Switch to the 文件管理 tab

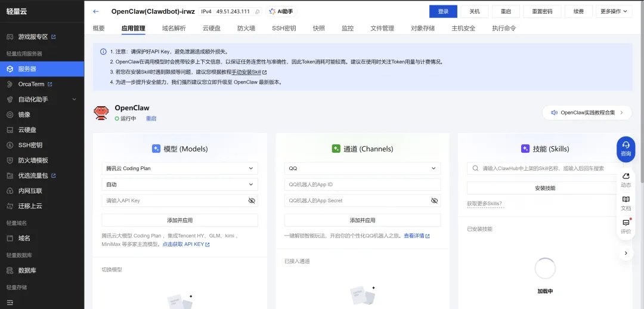point(382,29)
